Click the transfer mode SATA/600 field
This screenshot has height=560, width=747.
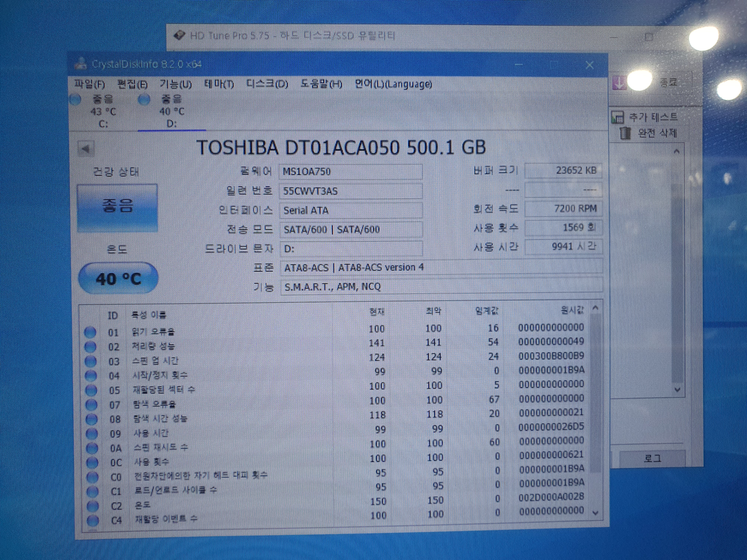[351, 229]
